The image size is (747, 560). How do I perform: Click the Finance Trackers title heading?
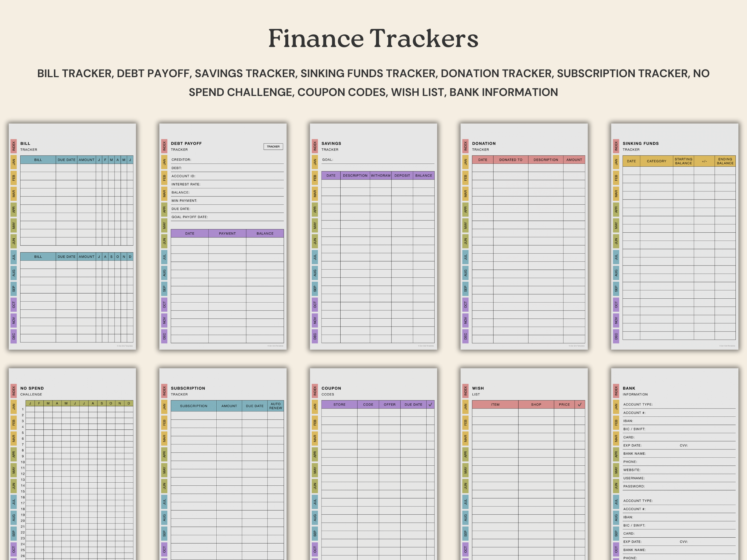pos(373,39)
